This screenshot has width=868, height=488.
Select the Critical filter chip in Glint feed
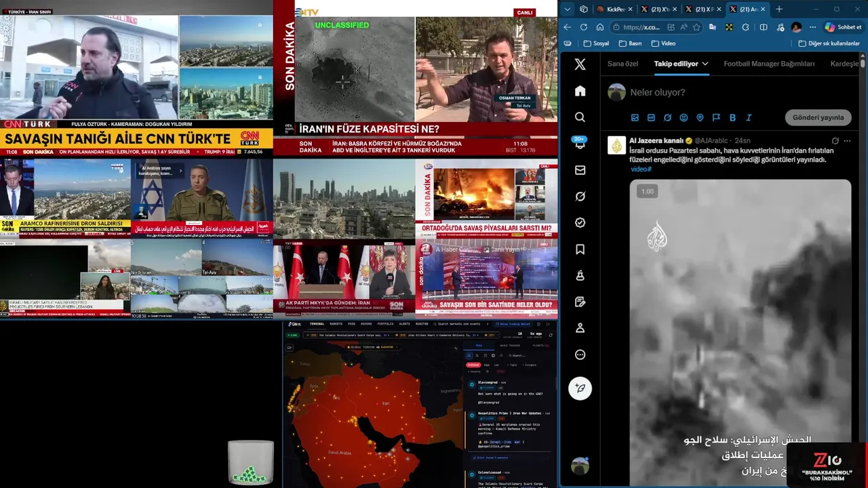click(x=473, y=365)
